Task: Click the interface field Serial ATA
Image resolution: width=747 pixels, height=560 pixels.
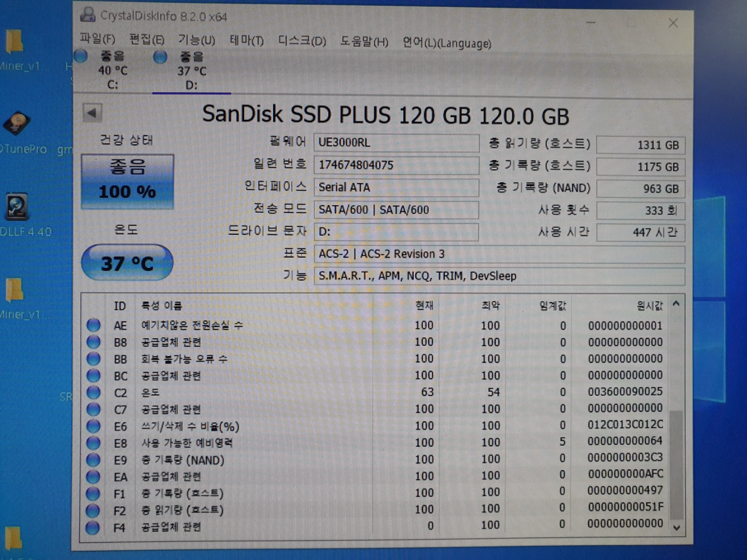Action: point(396,187)
